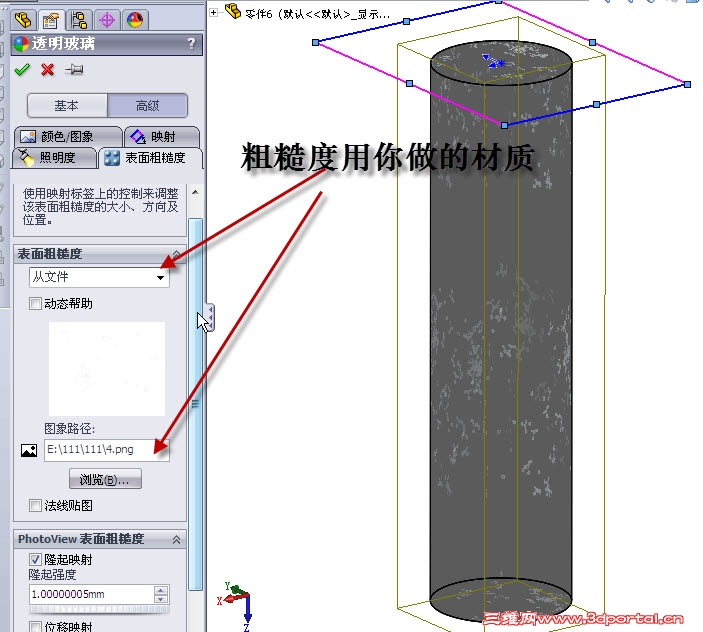
Task: Confirm appearance with green checkmark
Action: (x=22, y=69)
